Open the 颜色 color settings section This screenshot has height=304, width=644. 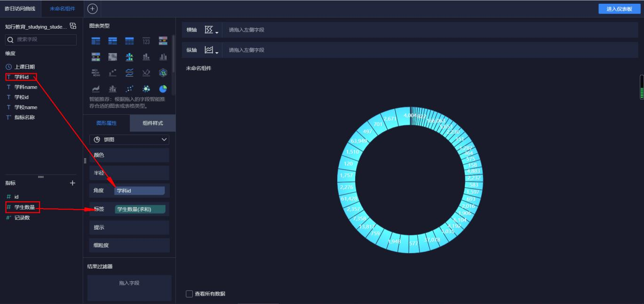click(x=129, y=155)
